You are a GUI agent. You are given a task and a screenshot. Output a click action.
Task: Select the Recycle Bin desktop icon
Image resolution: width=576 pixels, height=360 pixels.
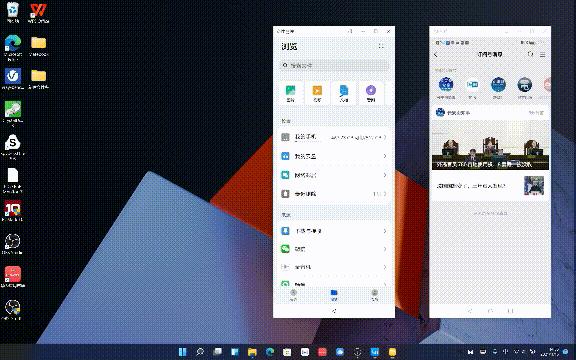tap(13, 13)
